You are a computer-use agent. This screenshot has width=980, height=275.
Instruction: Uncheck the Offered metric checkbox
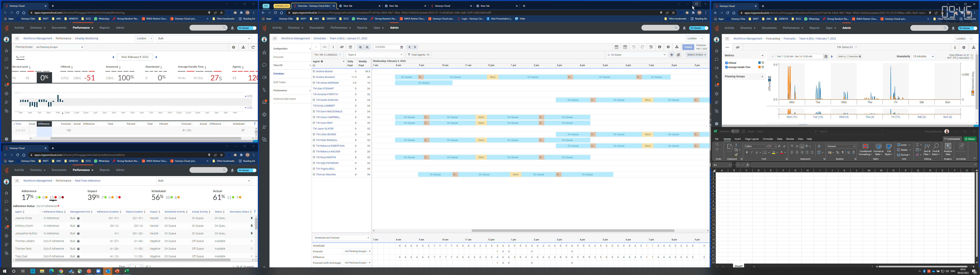[727, 63]
